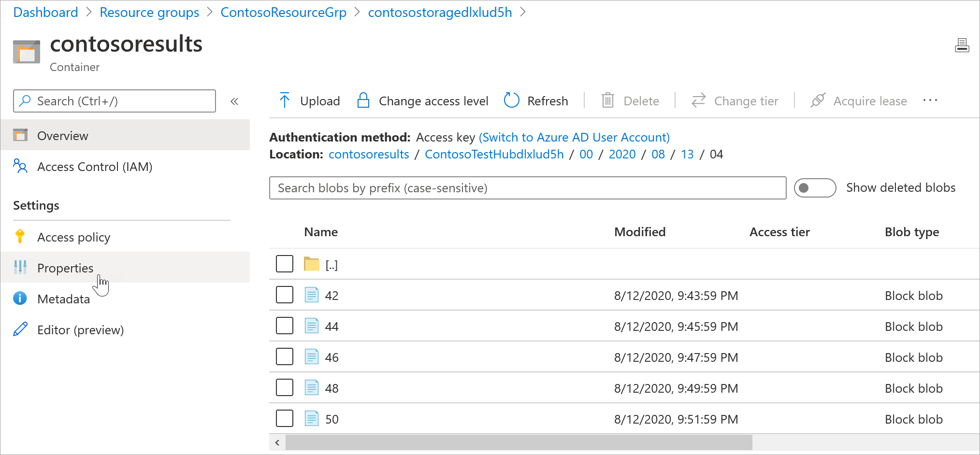Click the Acquire lease plug icon
Image resolution: width=980 pixels, height=455 pixels.
[818, 100]
